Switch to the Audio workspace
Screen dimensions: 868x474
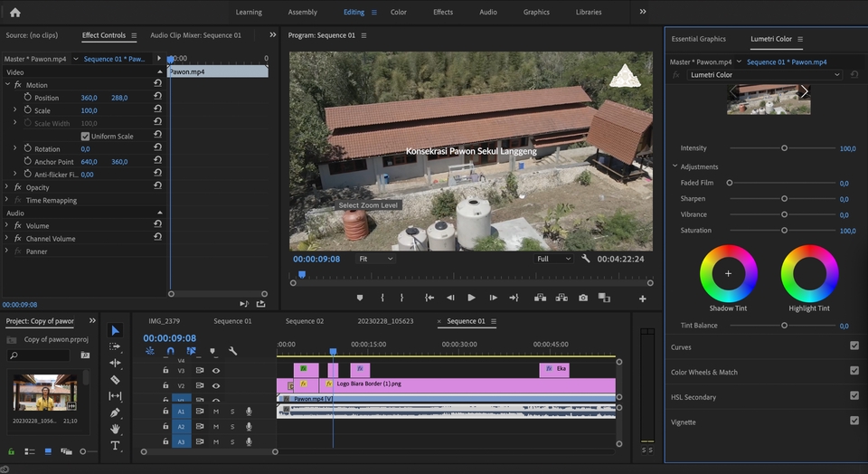pos(487,12)
